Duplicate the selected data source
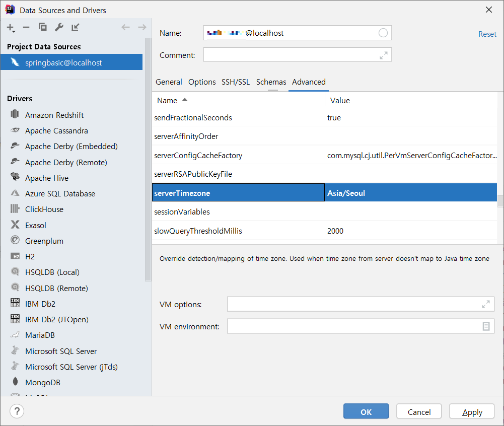504x426 pixels. 42,28
